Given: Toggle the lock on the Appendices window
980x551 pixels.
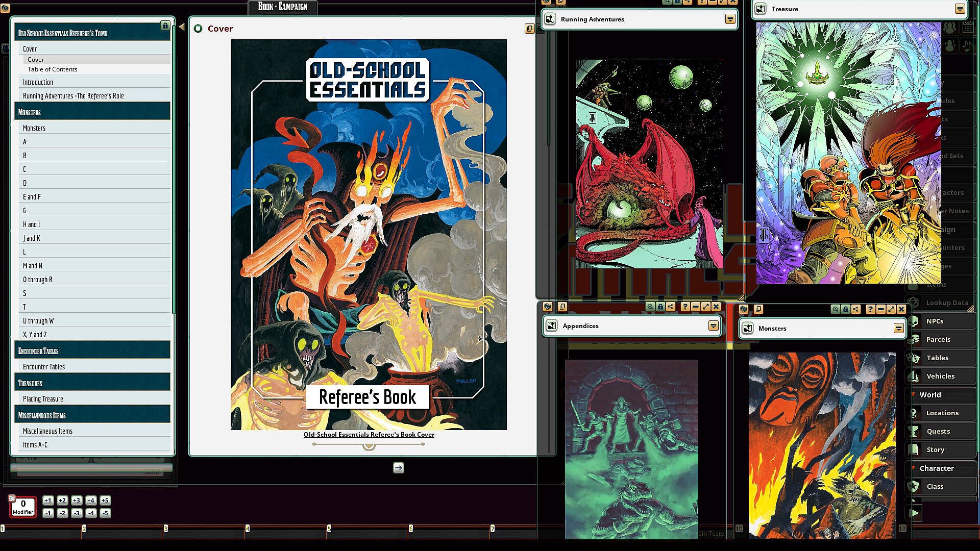Looking at the screenshot, I should click(x=660, y=307).
